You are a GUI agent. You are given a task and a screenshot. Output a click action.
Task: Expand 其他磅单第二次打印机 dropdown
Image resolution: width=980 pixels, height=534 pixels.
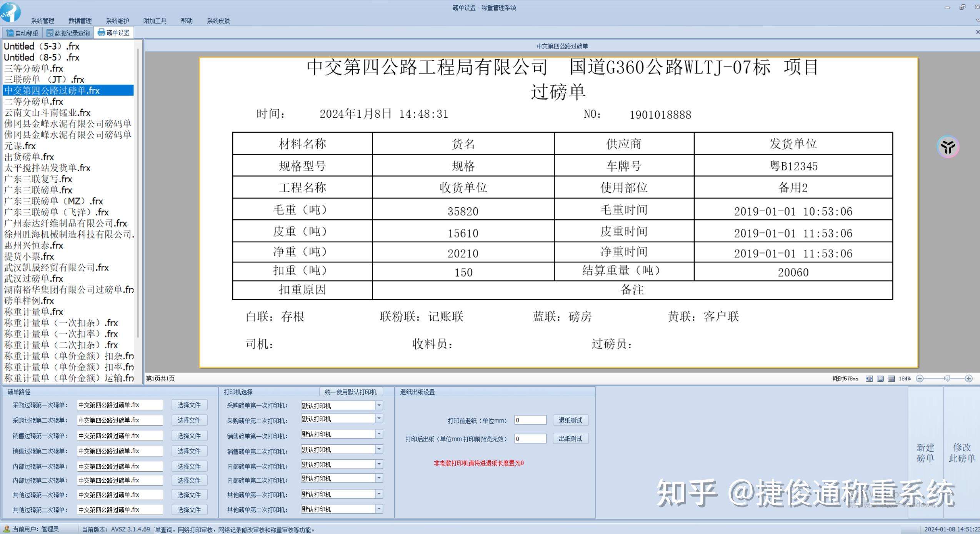[379, 509]
